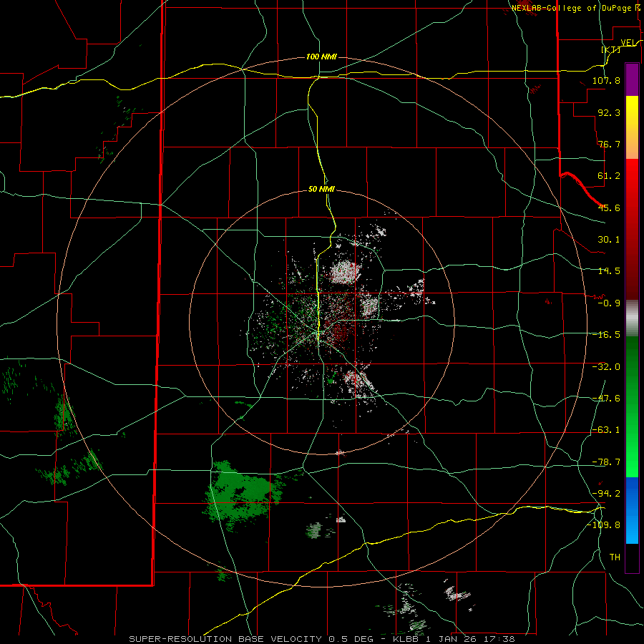The width and height of the screenshot is (644, 644).
Task: Click the -32.0 legend value
Action: [606, 367]
